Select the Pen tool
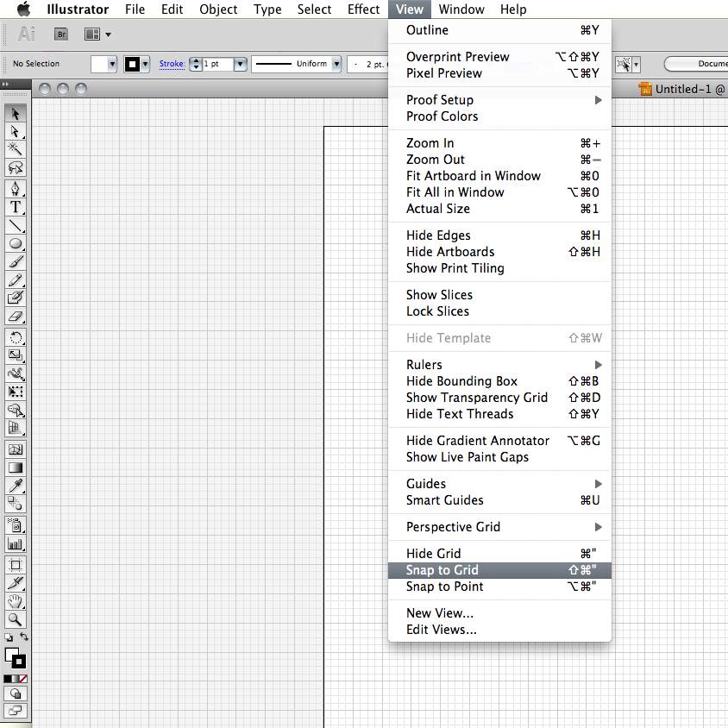Screen dimensions: 728x728 pyautogui.click(x=16, y=189)
